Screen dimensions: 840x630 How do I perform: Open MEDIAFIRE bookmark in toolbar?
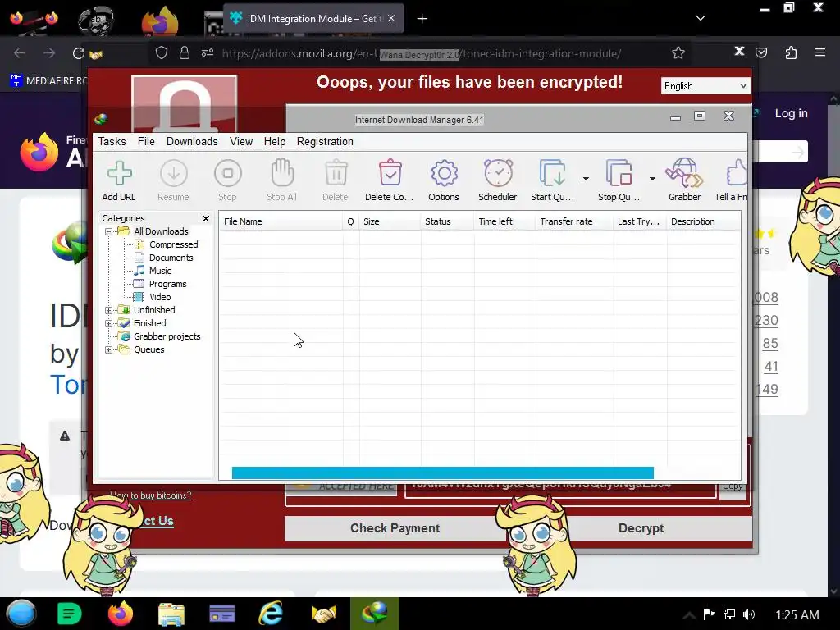pos(48,81)
